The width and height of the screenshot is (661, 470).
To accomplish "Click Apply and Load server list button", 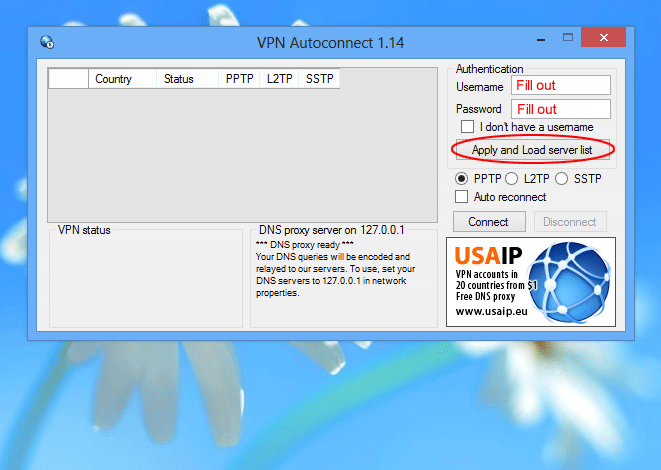I will (x=533, y=150).
